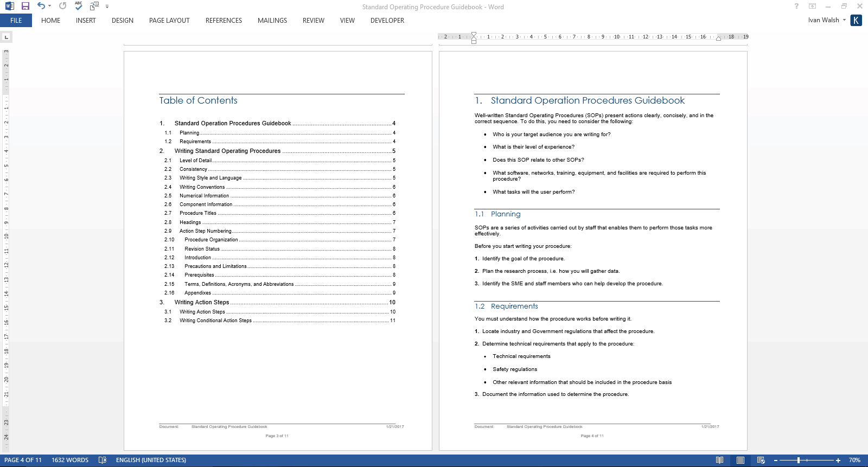Screen dimensions: 868x467
Task: Run Spelling & Grammar check (ABC icon)
Action: click(79, 6)
